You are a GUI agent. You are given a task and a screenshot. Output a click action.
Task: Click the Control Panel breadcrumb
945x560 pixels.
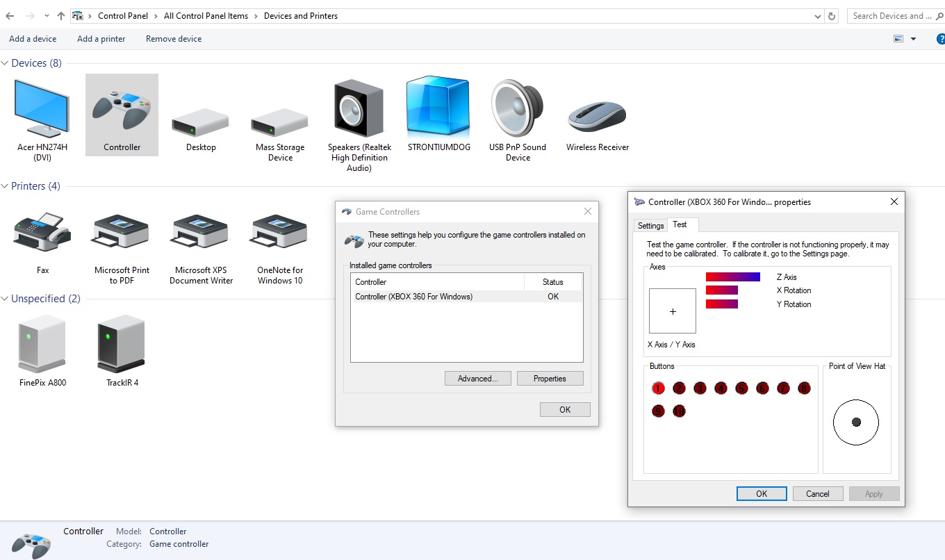[123, 16]
